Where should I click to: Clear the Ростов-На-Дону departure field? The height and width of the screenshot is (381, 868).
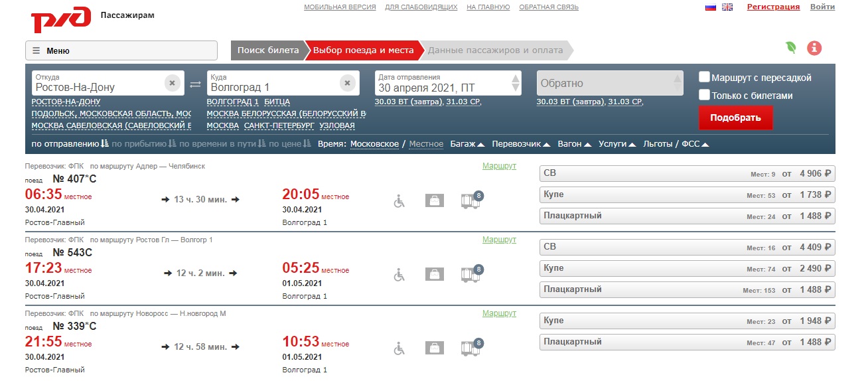(172, 83)
